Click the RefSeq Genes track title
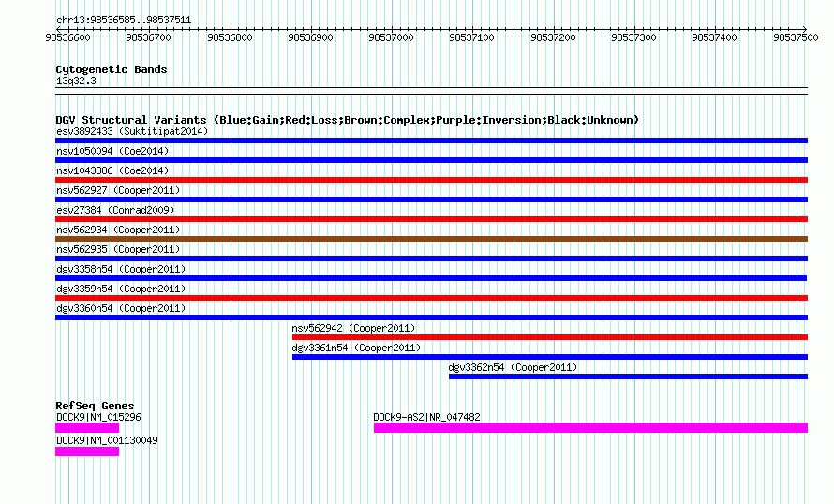The width and height of the screenshot is (834, 504). tap(95, 406)
